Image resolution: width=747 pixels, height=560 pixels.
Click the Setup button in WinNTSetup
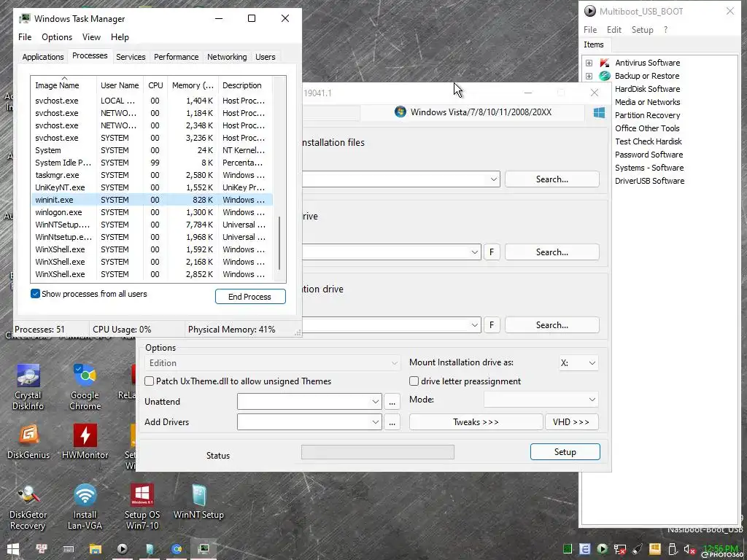tap(565, 452)
